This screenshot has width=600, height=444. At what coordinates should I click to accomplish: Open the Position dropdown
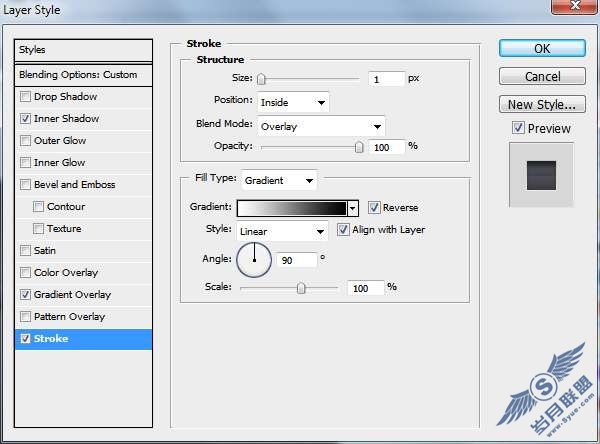pos(293,103)
